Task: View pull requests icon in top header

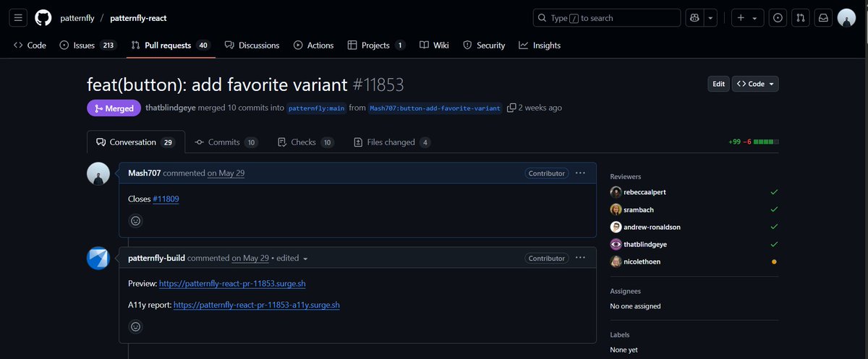Action: [x=801, y=18]
